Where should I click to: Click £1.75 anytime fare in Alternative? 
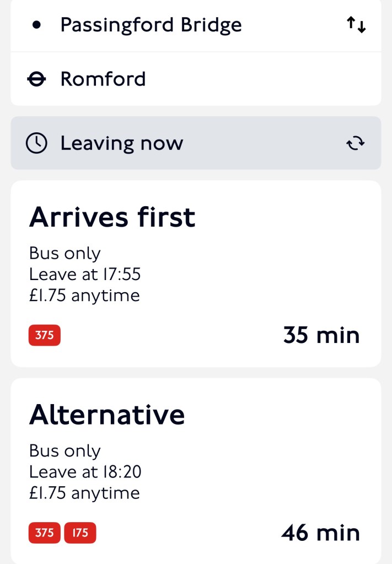point(84,492)
